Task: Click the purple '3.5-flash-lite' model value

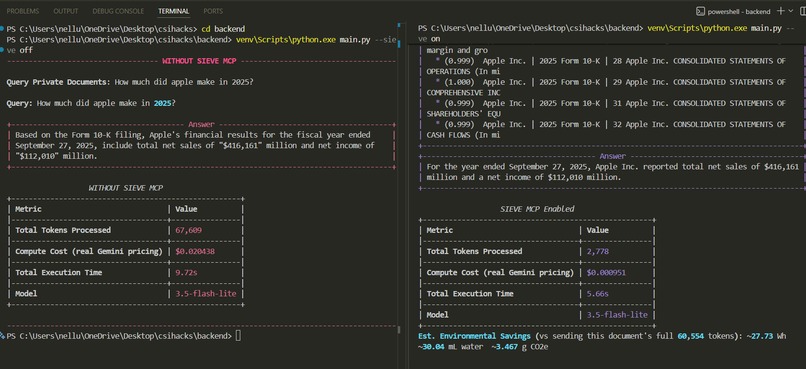Action: pos(617,315)
